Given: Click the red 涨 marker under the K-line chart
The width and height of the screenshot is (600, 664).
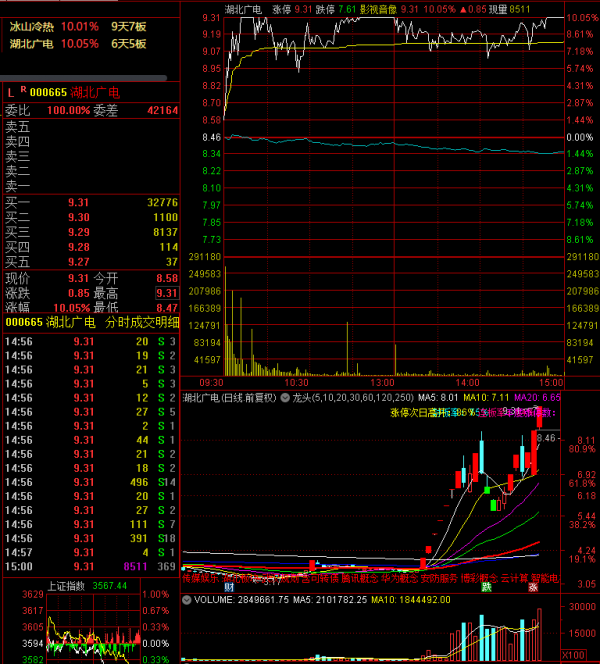Looking at the screenshot, I should [x=534, y=587].
